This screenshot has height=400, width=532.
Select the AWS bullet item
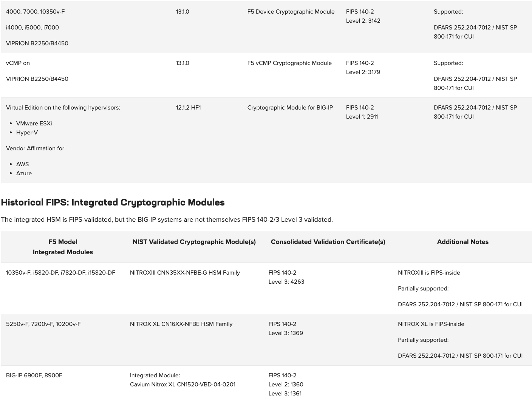pos(22,164)
